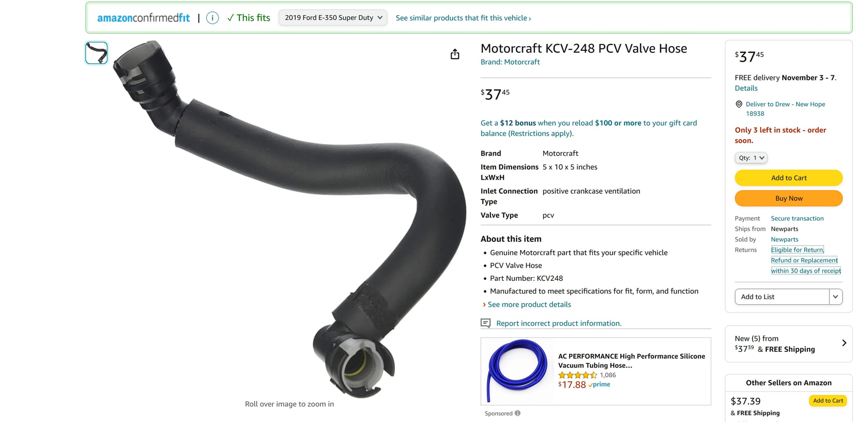Open the New (5) offers chevron arrow
868x422 pixels.
(x=844, y=343)
